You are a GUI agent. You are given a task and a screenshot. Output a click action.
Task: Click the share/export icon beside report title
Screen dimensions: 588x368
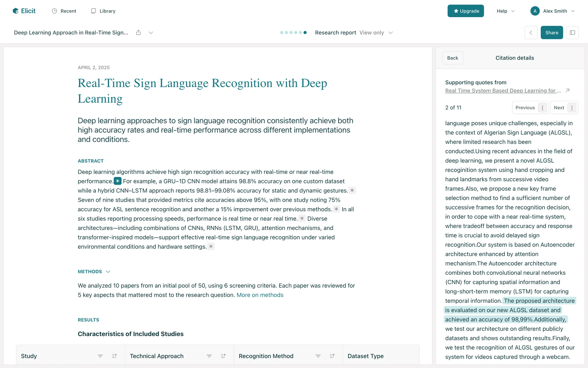pyautogui.click(x=138, y=33)
